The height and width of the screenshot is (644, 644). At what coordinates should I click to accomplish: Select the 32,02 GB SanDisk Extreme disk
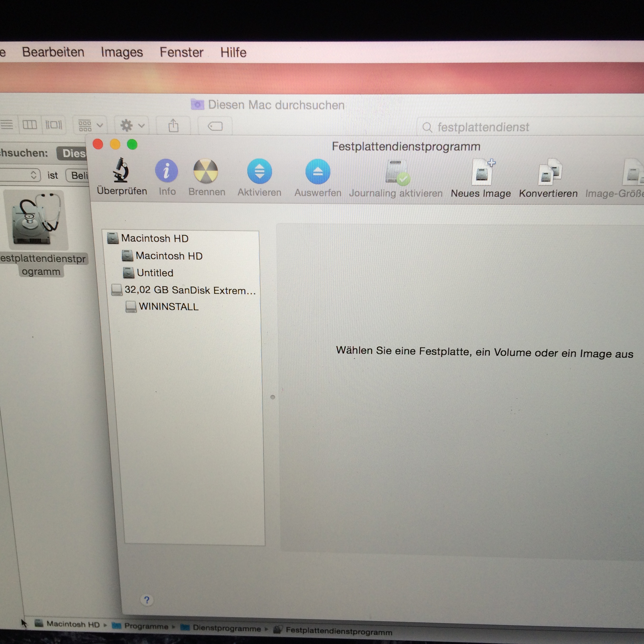point(190,290)
